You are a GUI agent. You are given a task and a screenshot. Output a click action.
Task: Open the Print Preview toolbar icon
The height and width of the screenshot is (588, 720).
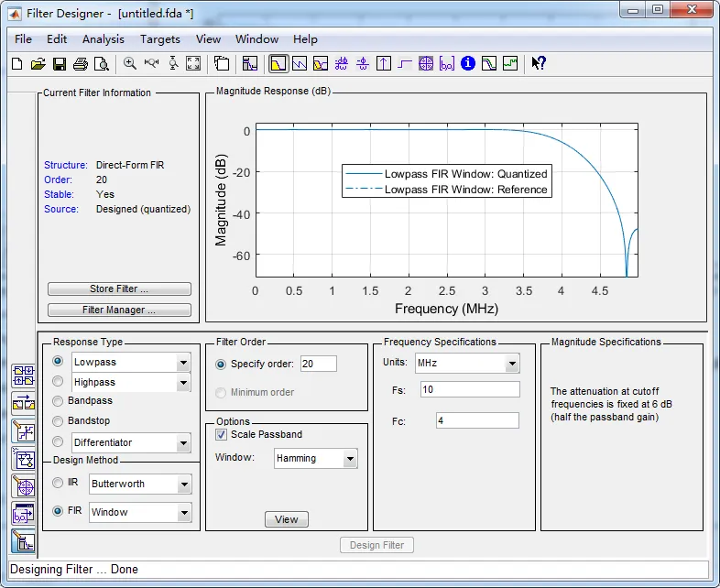pos(101,64)
